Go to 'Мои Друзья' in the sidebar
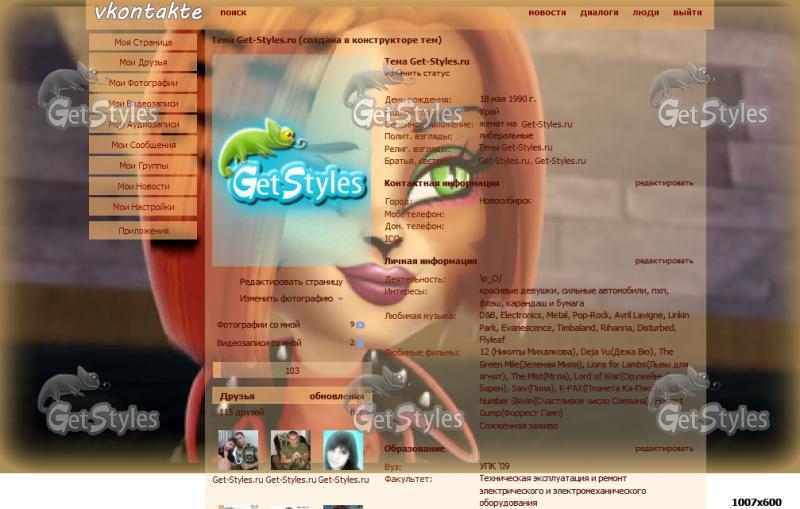The image size is (800, 509). (143, 62)
